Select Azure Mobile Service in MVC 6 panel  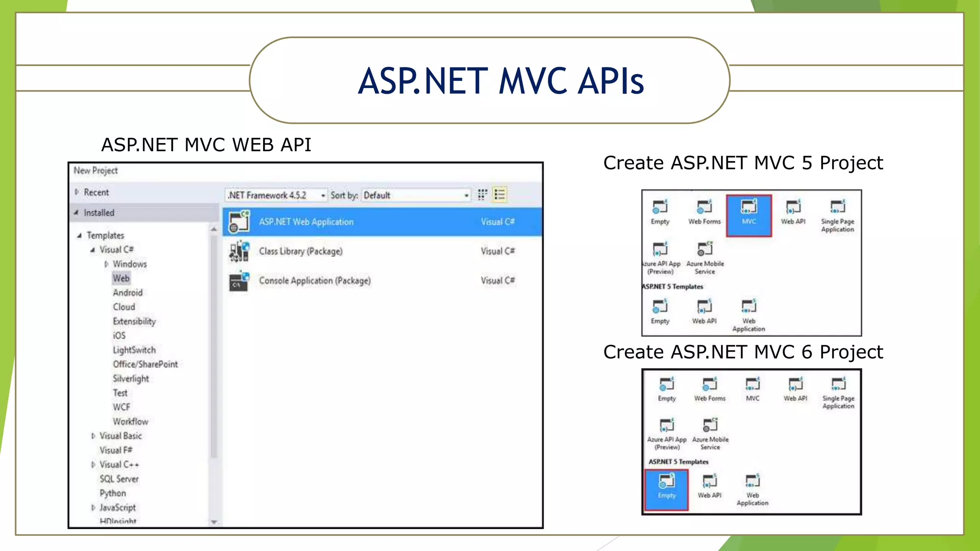click(710, 434)
